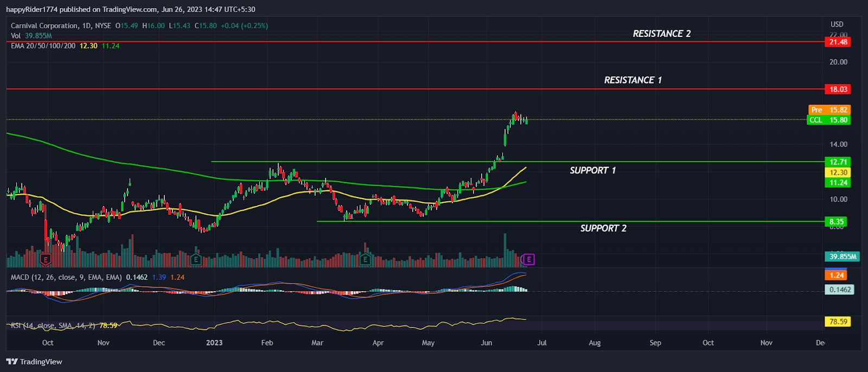This screenshot has height=372, width=868.
Task: Click the happyRider1774 published header text
Action: coord(130,9)
